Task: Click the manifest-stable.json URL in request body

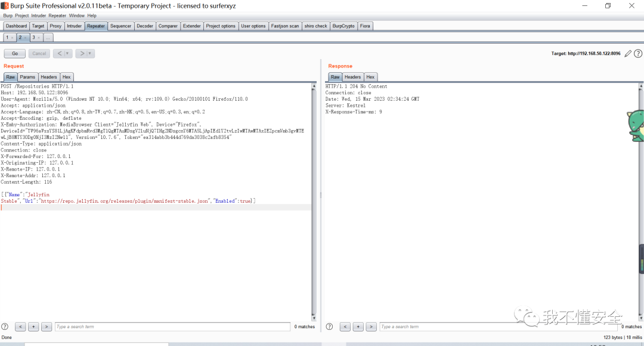Action: tap(125, 201)
